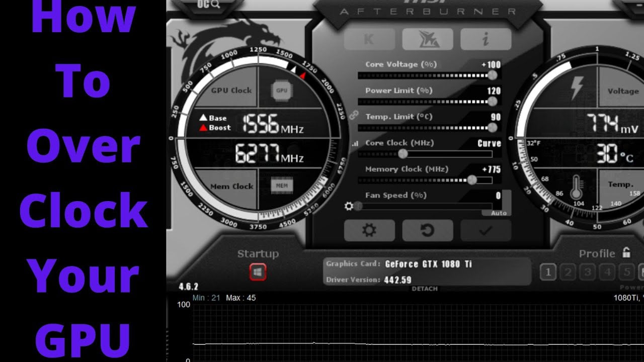
Task: Reset settings with the circular arrow button
Action: [x=428, y=231]
